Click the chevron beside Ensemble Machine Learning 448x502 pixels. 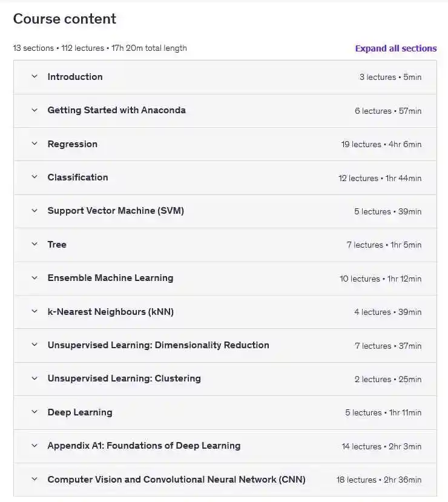pyautogui.click(x=35, y=278)
